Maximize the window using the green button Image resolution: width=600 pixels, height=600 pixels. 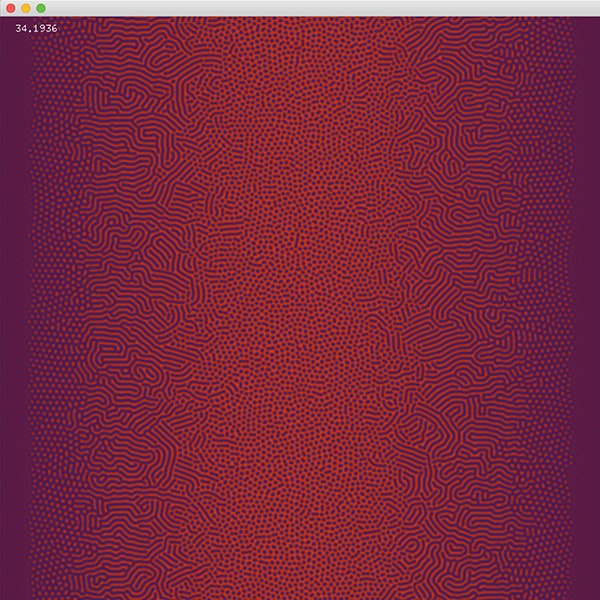click(41, 8)
